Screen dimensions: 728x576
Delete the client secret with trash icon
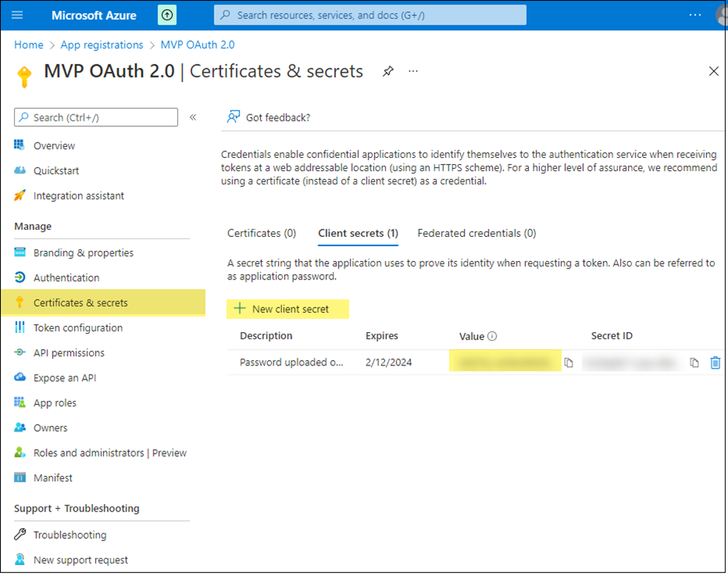(716, 362)
